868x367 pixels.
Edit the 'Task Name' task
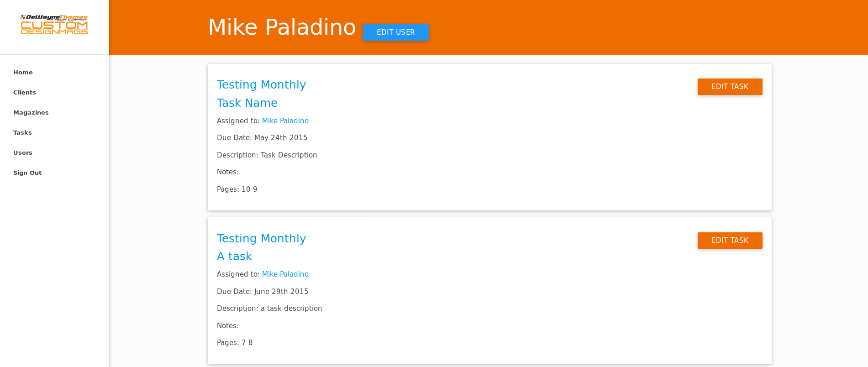tap(730, 87)
